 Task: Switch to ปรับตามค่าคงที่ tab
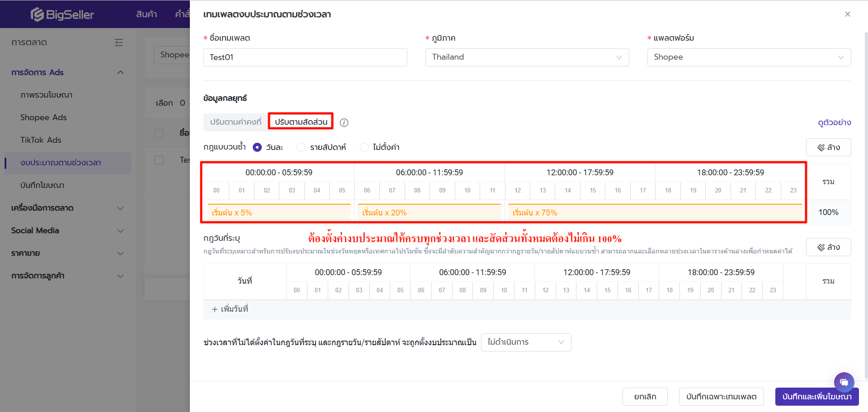point(236,122)
